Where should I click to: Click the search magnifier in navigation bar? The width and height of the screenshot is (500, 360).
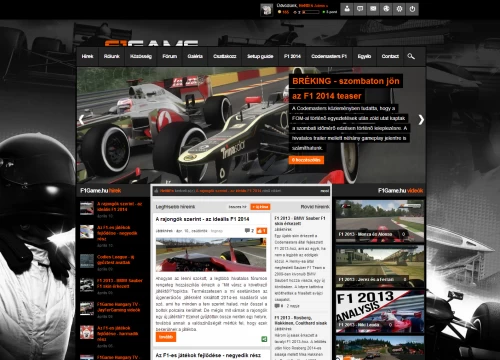point(411,56)
